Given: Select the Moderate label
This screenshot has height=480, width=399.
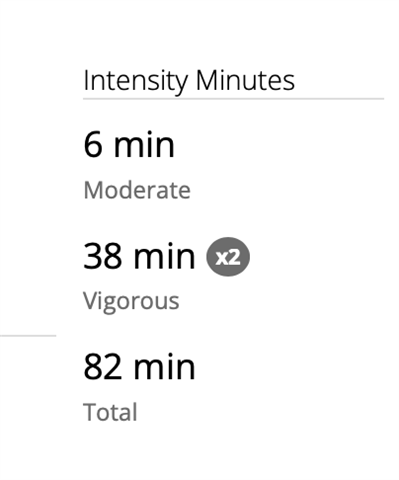Looking at the screenshot, I should pos(137,190).
